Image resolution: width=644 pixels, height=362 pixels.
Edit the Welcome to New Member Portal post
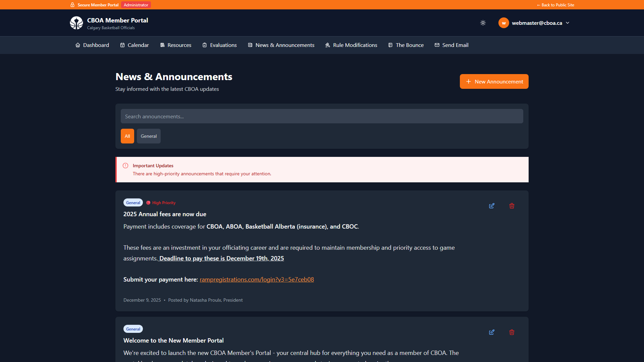click(492, 332)
